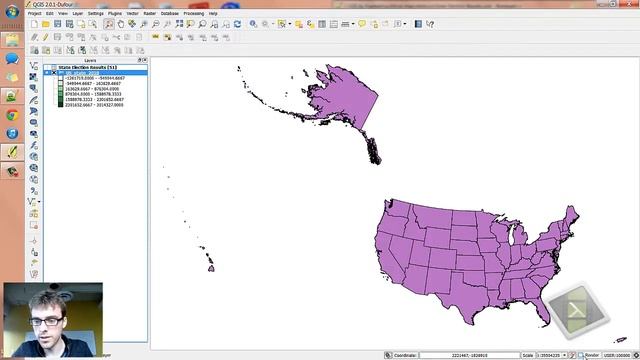
Task: Click the Refresh map icon
Action: 238,24
